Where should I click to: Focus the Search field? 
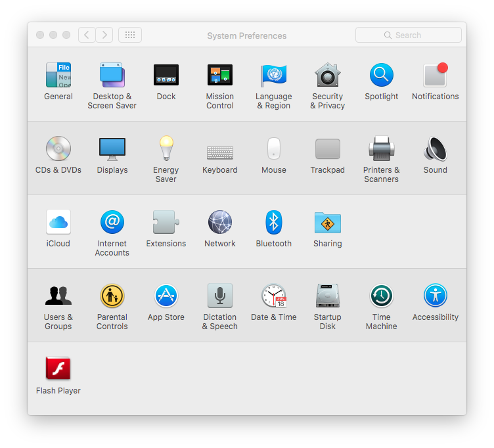pyautogui.click(x=409, y=35)
